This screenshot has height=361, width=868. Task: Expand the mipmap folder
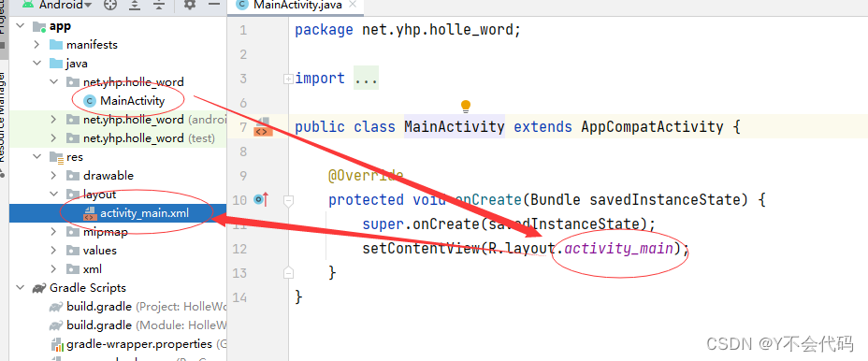(x=53, y=232)
